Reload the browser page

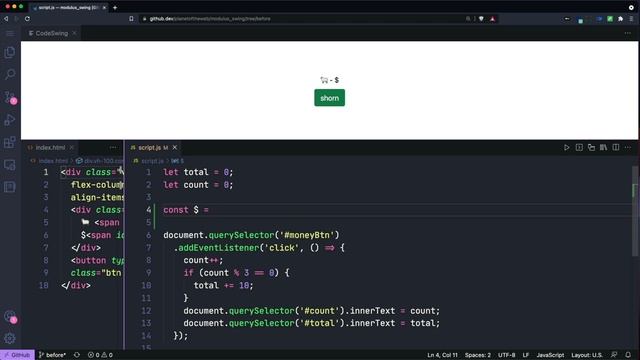[x=27, y=19]
